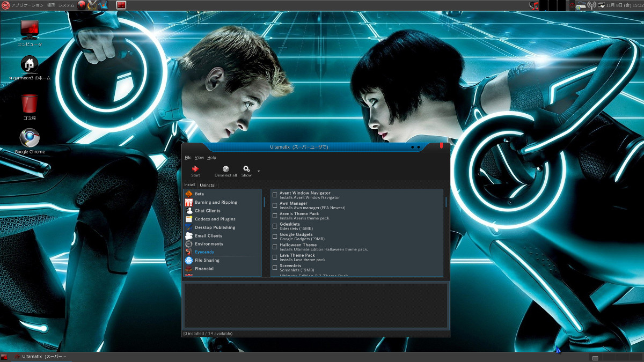Click the Deselect all checkmark icon
Image resolution: width=644 pixels, height=362 pixels.
226,169
